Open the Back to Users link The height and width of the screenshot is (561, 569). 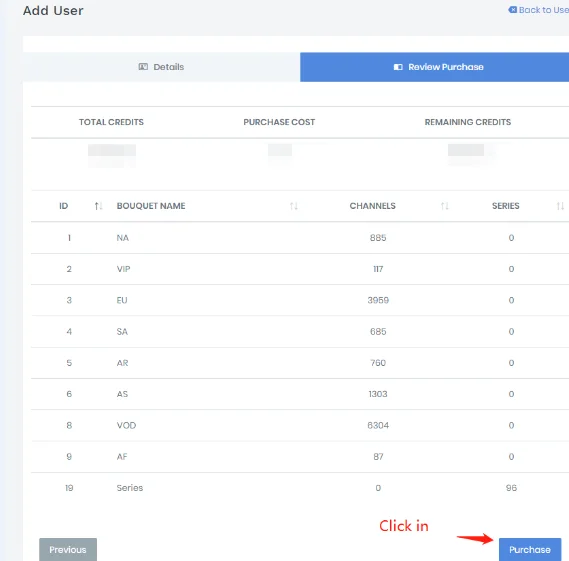[539, 10]
